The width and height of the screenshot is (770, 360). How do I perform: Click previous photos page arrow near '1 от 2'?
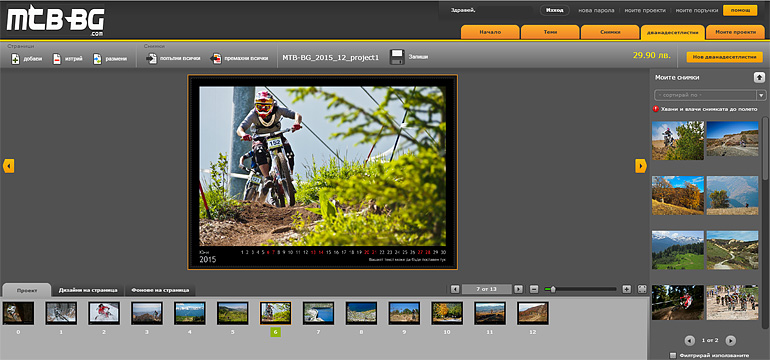click(x=690, y=340)
